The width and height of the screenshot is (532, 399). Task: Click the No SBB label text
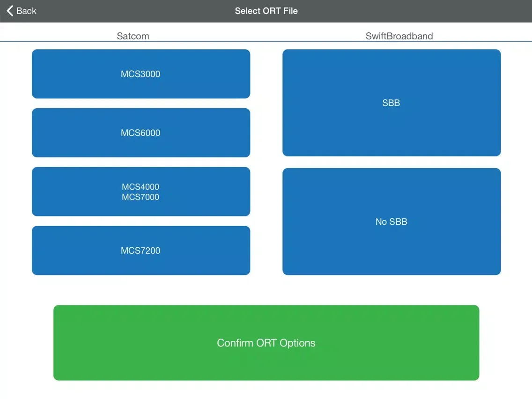(x=392, y=222)
